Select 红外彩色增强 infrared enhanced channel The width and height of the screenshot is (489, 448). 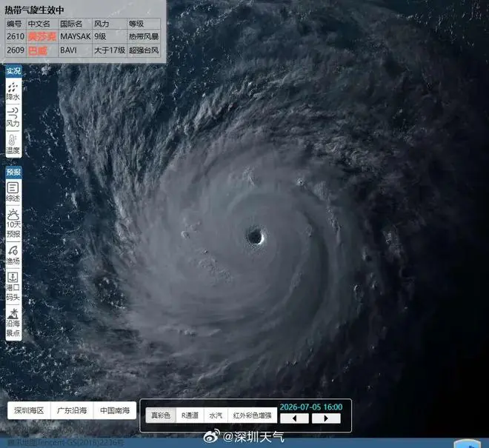point(253,415)
